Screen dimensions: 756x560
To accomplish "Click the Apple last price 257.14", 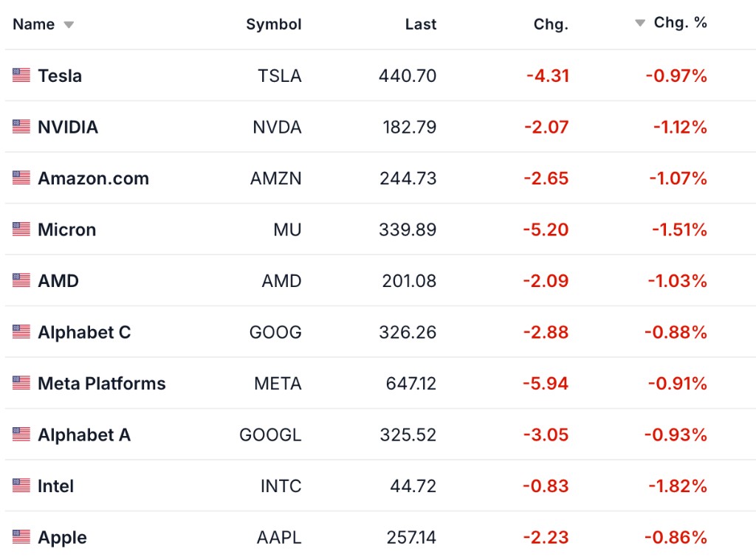I will 411,537.
